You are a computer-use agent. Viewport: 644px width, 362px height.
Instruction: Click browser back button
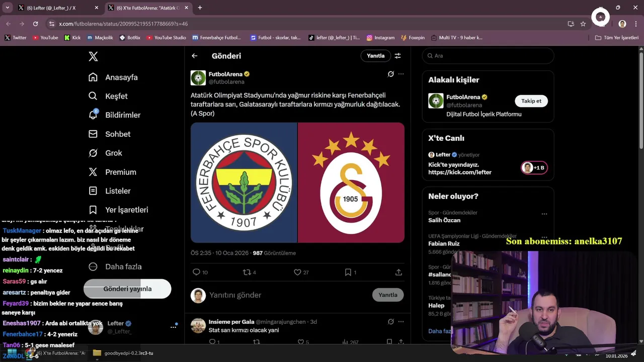8,24
